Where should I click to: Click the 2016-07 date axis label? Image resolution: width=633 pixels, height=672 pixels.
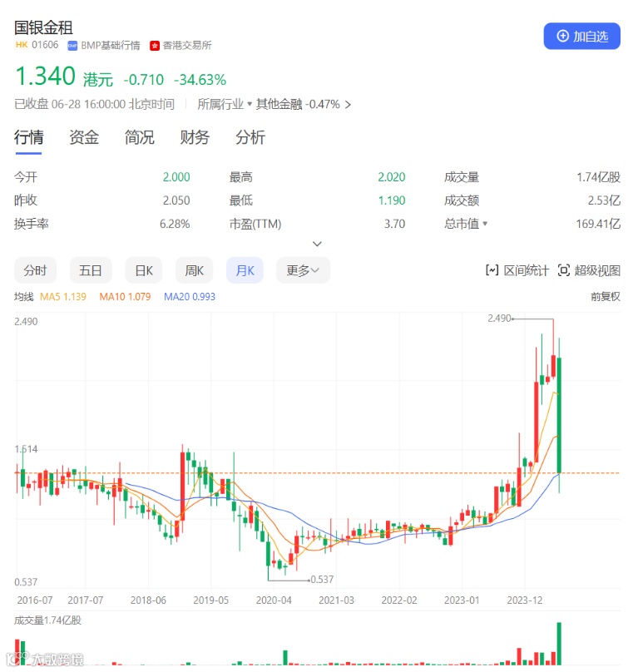(x=35, y=600)
